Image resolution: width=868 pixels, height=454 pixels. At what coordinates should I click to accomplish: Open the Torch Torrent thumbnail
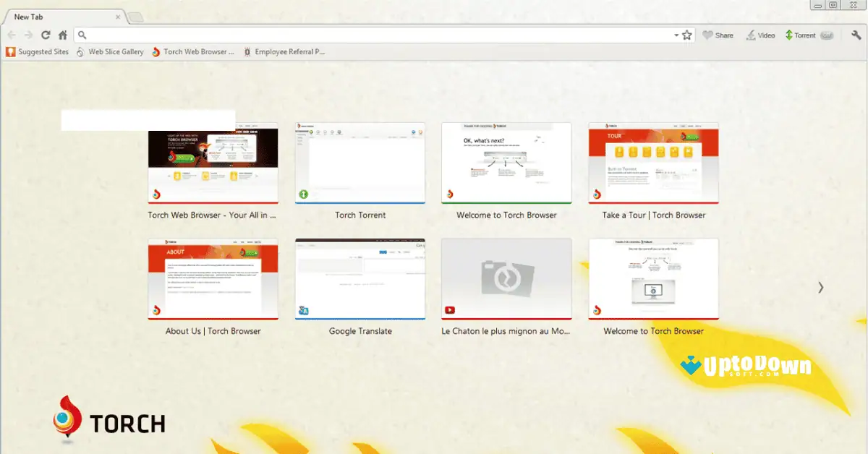(x=359, y=163)
